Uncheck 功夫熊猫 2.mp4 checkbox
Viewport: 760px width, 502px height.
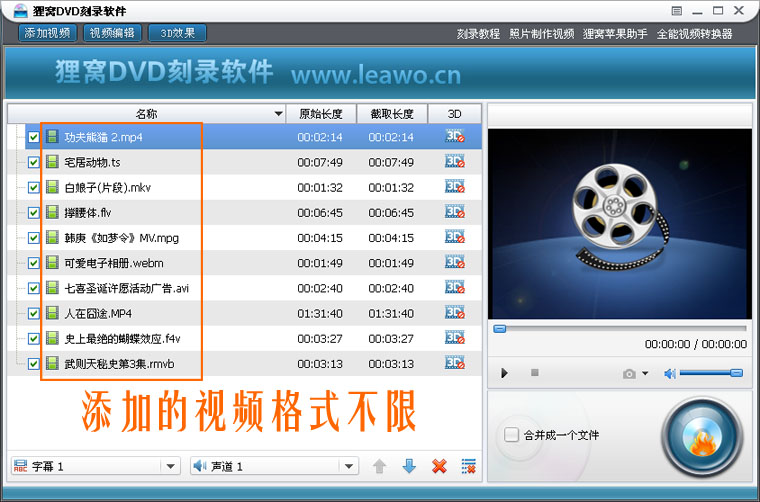point(33,137)
